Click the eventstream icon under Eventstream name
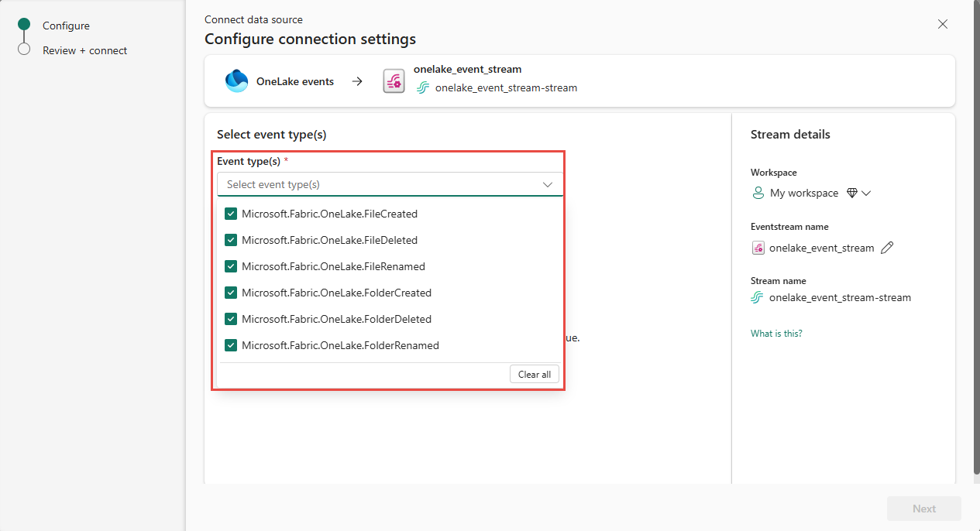The image size is (980, 531). click(758, 247)
